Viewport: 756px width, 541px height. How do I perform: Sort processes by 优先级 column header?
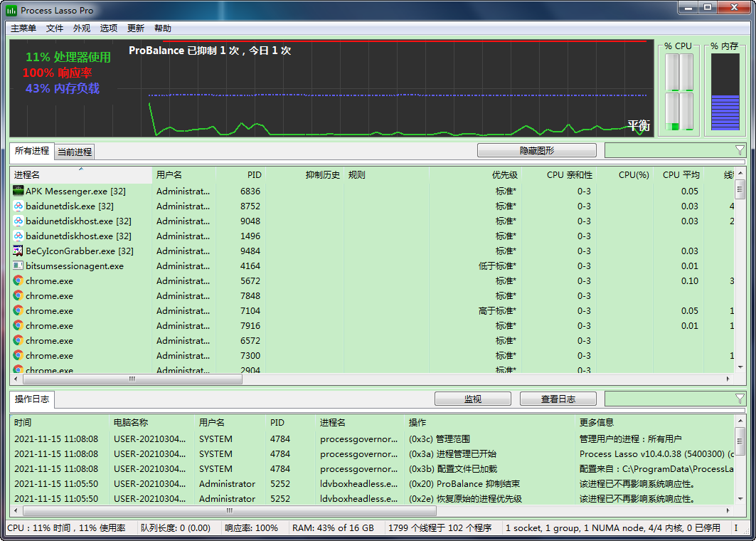point(504,175)
